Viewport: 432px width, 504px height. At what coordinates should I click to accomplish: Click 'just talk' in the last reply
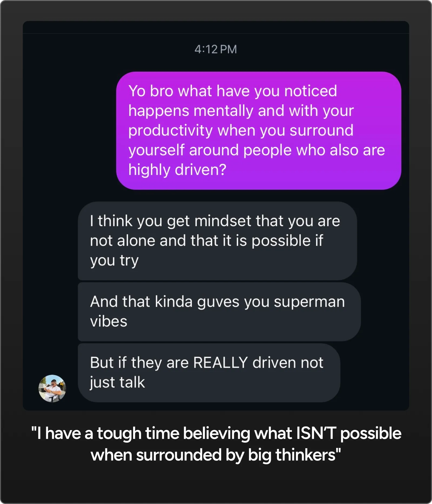pos(117,382)
